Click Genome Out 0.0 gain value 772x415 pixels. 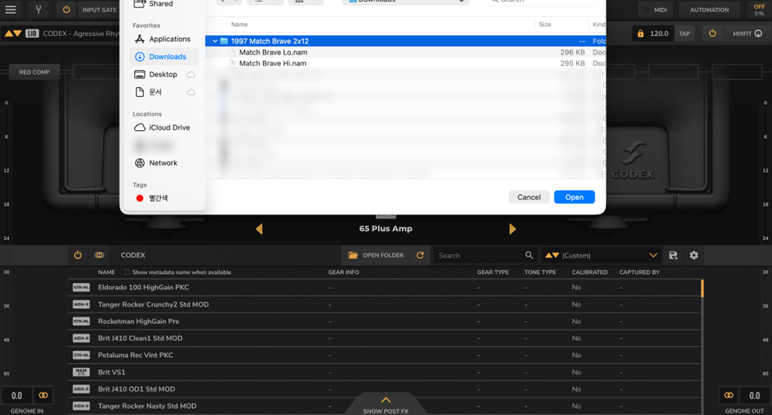coord(754,395)
